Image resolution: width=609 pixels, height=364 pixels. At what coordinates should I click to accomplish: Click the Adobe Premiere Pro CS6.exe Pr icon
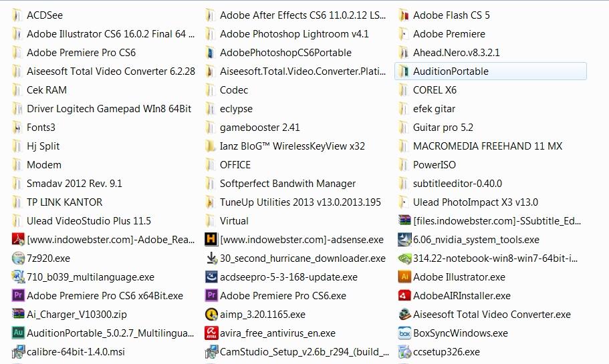tap(211, 295)
